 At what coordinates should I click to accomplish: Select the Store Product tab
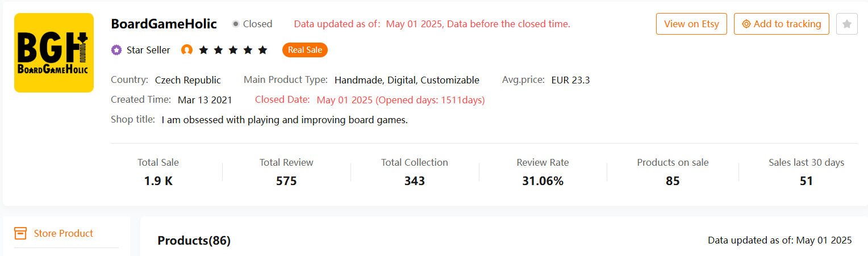(x=64, y=233)
